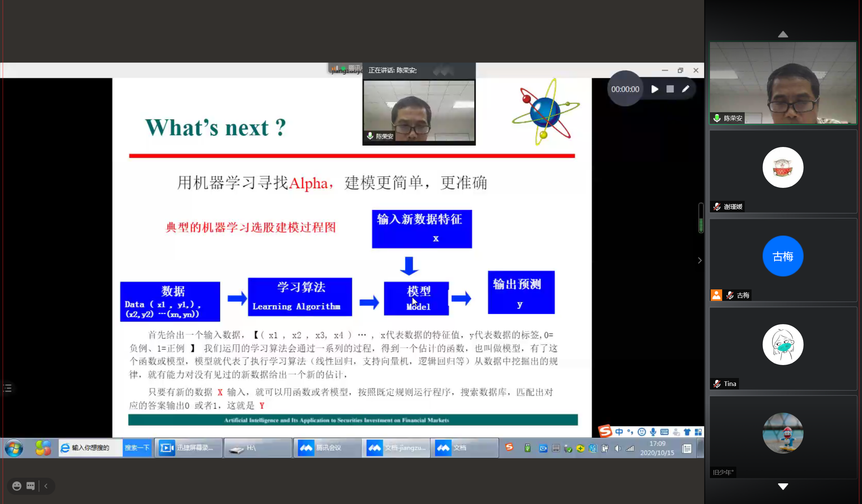The image size is (862, 504).
Task: Advance the slide with the right chevron
Action: point(700,260)
